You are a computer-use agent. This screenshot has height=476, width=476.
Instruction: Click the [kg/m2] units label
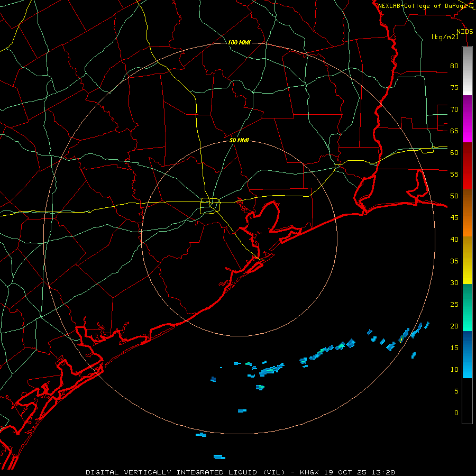(x=445, y=37)
